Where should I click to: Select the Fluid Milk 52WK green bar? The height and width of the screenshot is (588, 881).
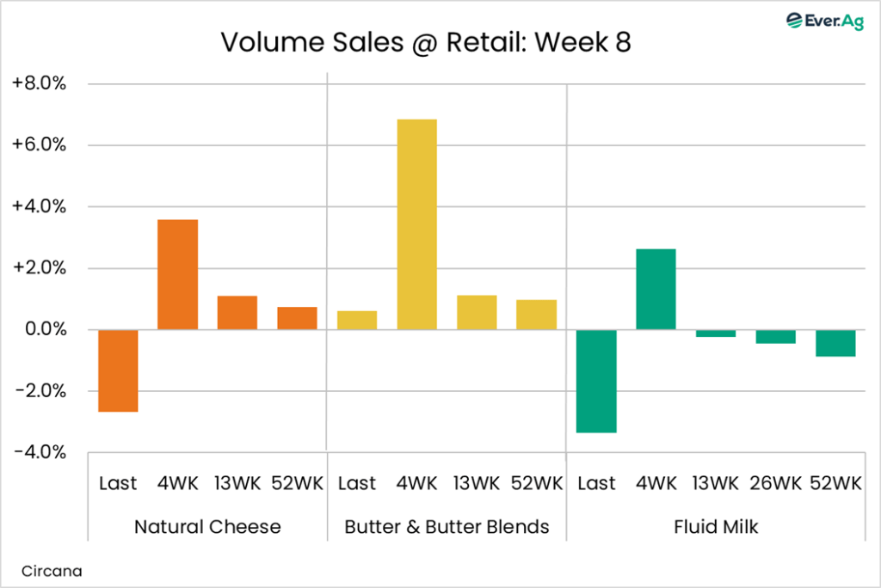(x=835, y=343)
